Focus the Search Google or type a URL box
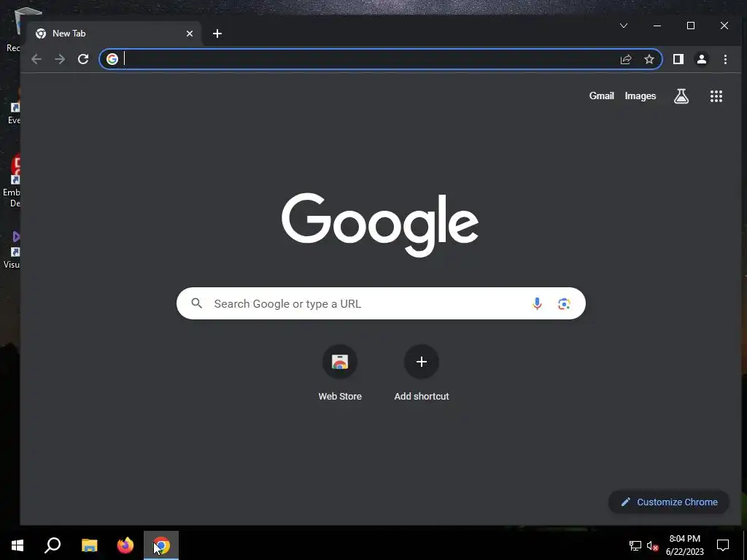Screen dimensions: 747x560 click(x=381, y=303)
